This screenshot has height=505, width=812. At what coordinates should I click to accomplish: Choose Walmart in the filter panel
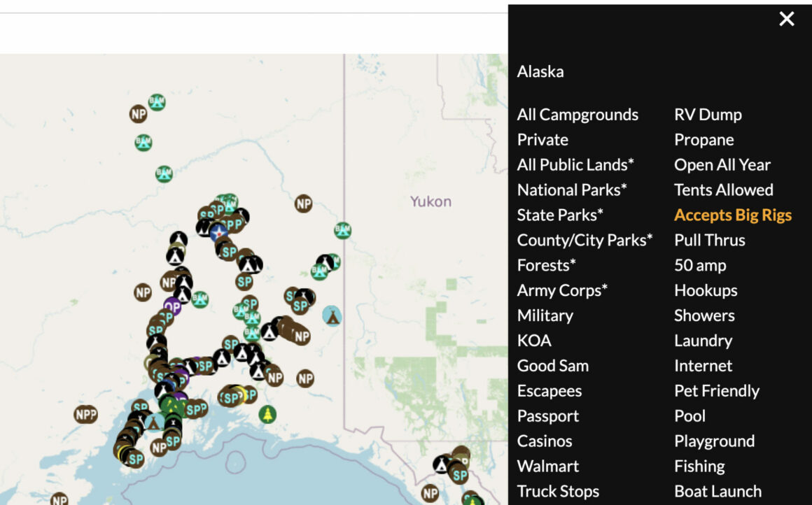(547, 466)
